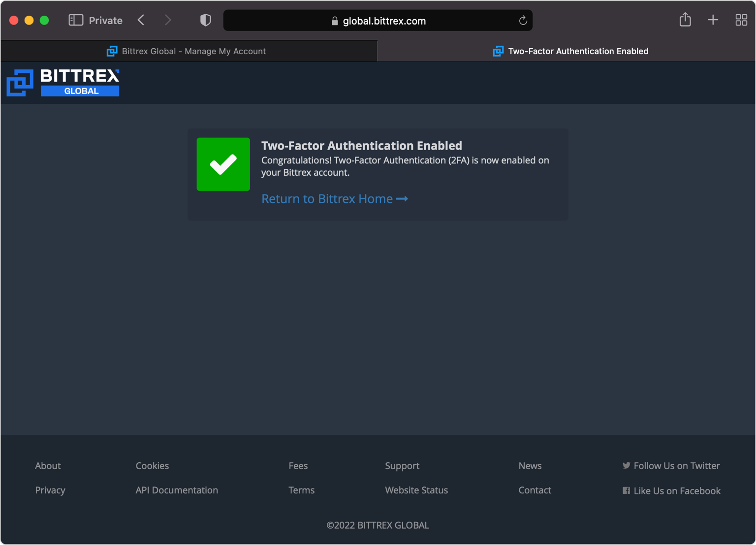Image resolution: width=756 pixels, height=545 pixels.
Task: Open the privacy report shield icon
Action: (x=206, y=20)
